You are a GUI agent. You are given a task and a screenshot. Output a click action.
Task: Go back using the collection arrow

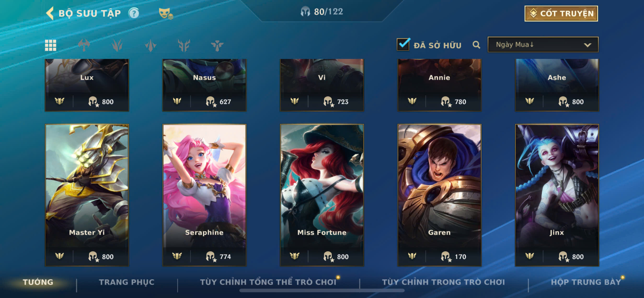pyautogui.click(x=50, y=13)
